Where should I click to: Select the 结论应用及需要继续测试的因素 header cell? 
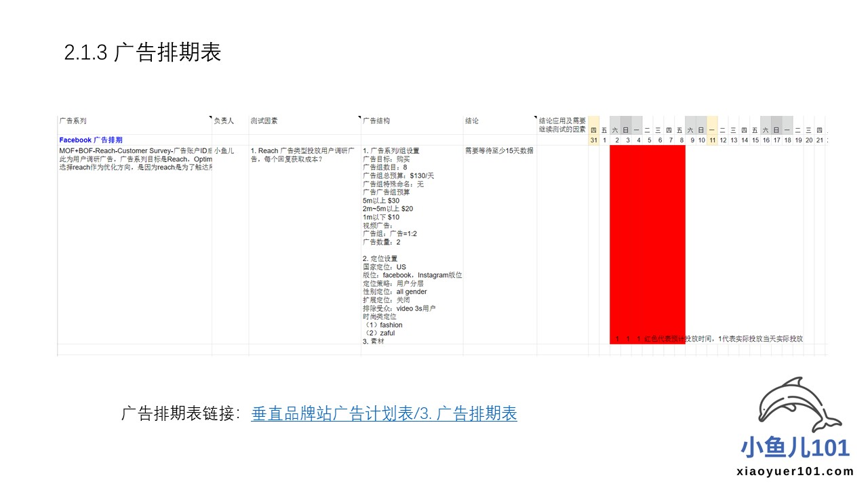click(x=562, y=125)
